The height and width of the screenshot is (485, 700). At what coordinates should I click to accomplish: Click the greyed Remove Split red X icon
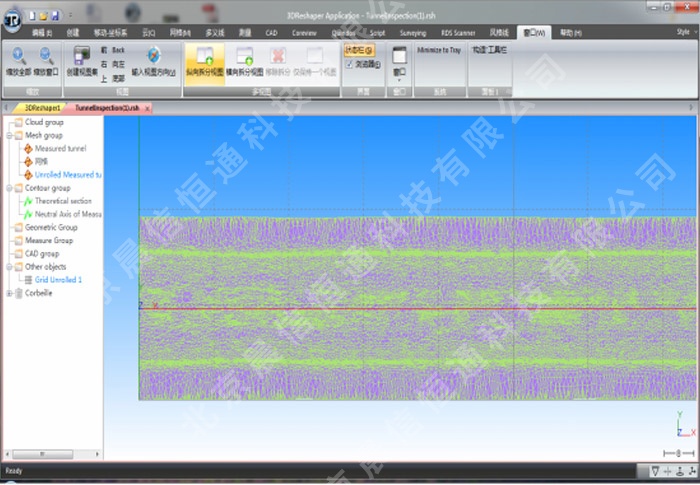(x=278, y=56)
